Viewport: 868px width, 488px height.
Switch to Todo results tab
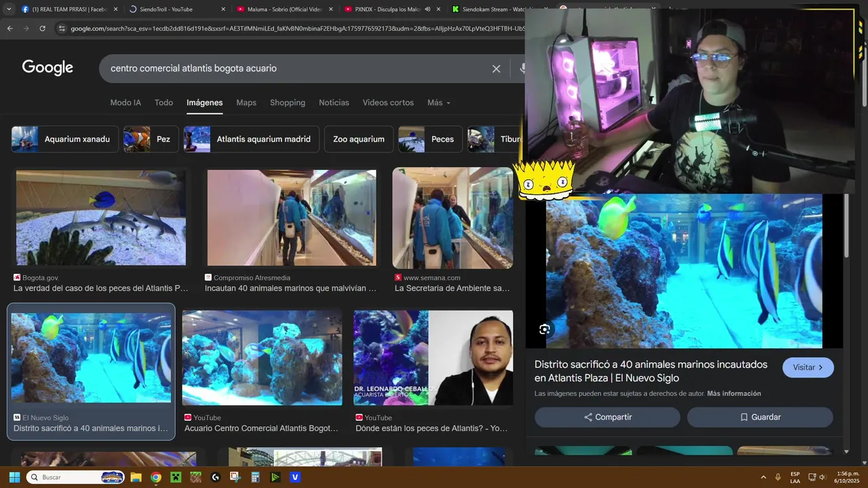[x=163, y=102]
